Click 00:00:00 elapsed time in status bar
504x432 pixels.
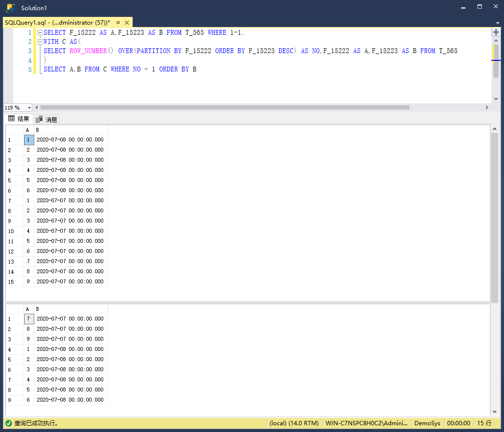pyautogui.click(x=459, y=423)
